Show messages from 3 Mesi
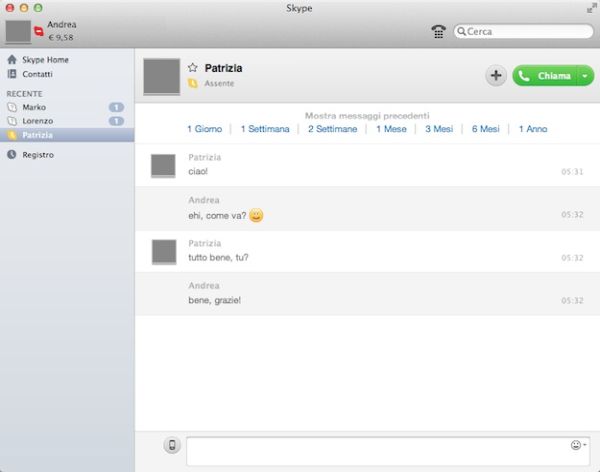The image size is (600, 472). 439,129
